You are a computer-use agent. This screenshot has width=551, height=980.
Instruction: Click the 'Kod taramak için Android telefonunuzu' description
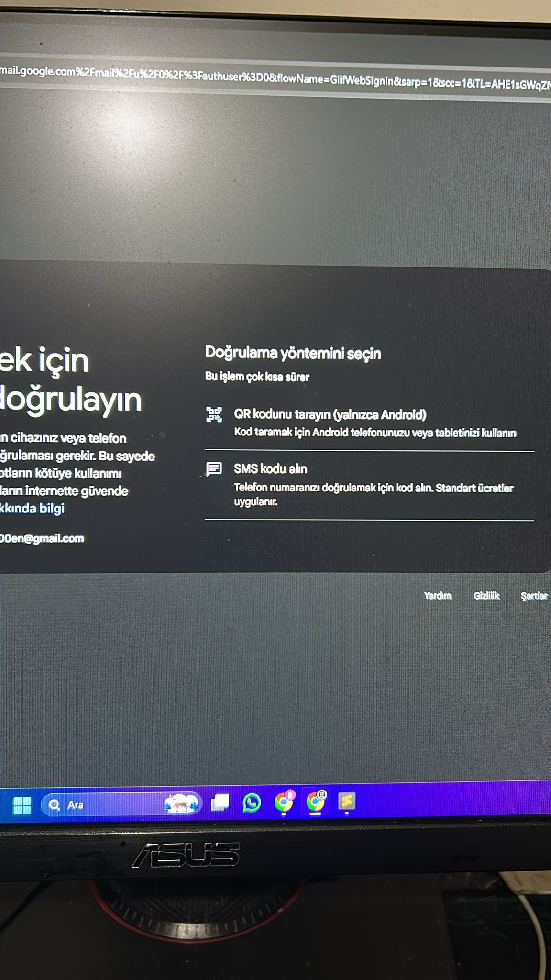375,433
